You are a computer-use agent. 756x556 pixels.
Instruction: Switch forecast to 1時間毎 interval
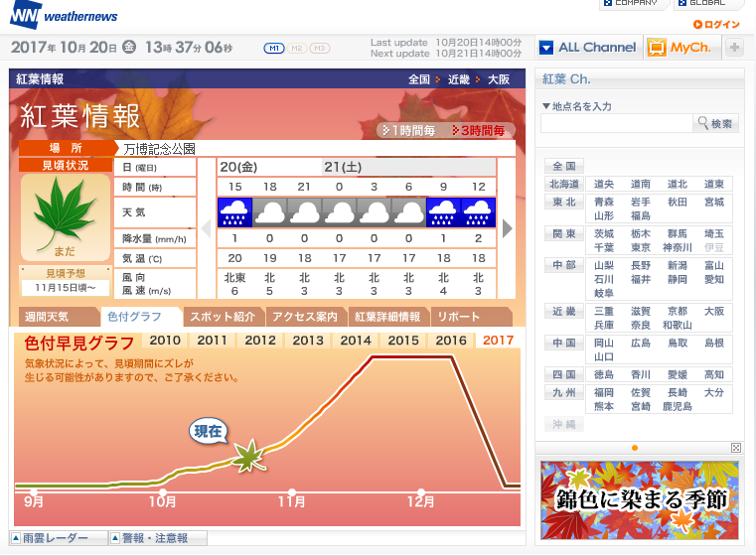point(409,130)
